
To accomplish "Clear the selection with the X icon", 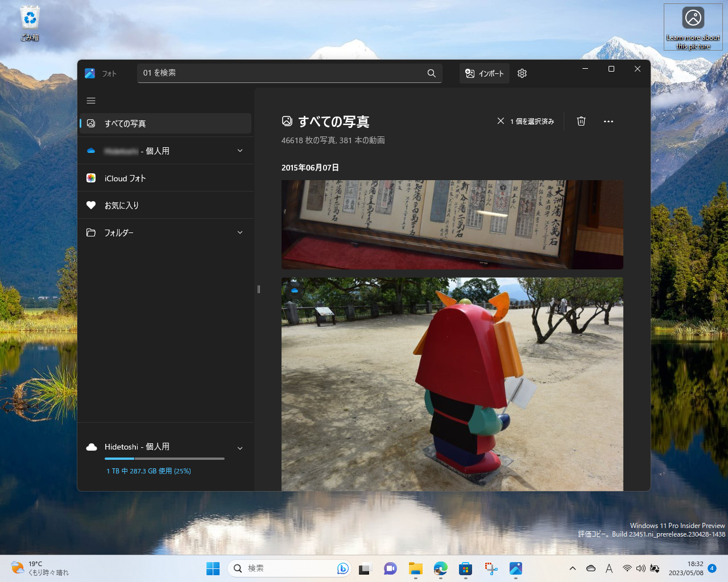I will (500, 120).
